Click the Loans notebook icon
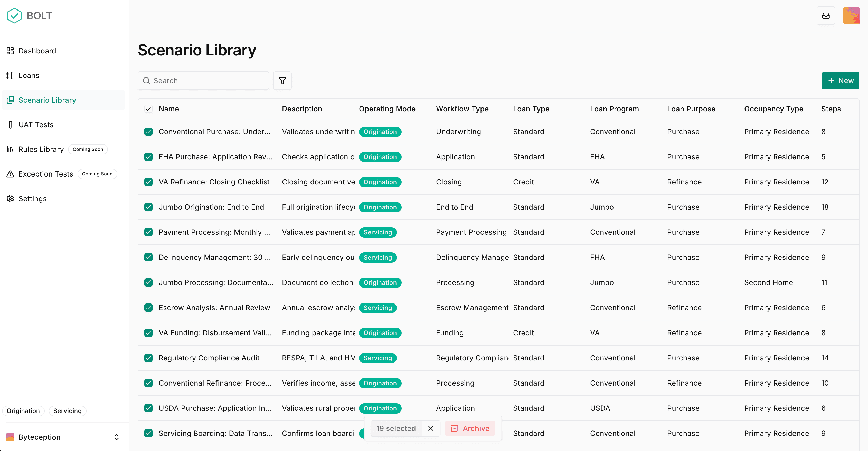The image size is (868, 451). tap(10, 75)
